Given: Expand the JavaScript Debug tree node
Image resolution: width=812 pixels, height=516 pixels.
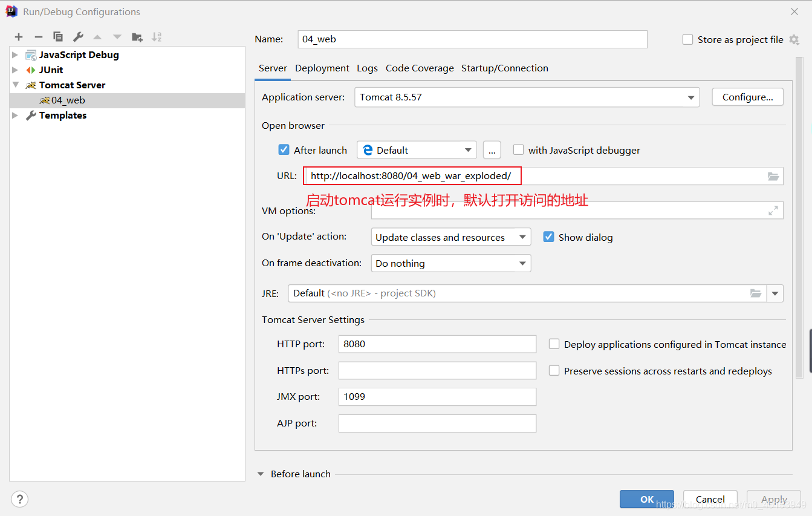Looking at the screenshot, I should pos(16,54).
